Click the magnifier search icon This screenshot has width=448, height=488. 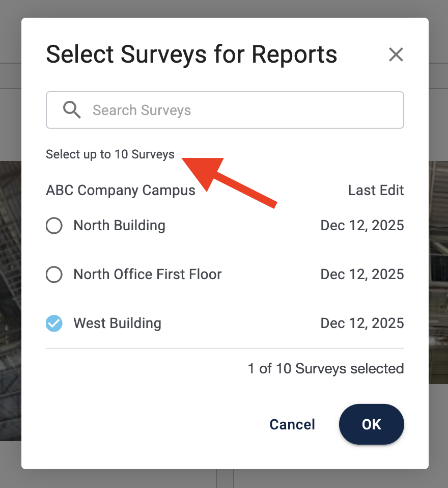tap(72, 110)
